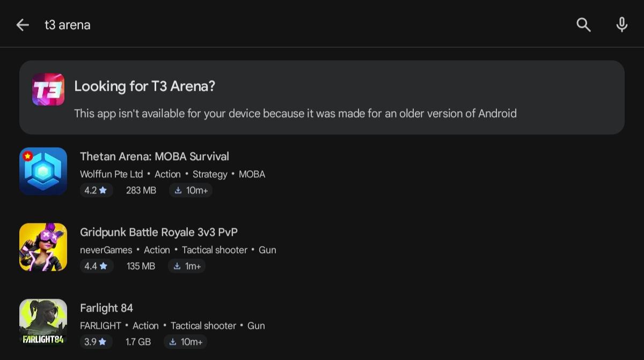Activate voice search microphone
This screenshot has width=644, height=360.
[621, 25]
